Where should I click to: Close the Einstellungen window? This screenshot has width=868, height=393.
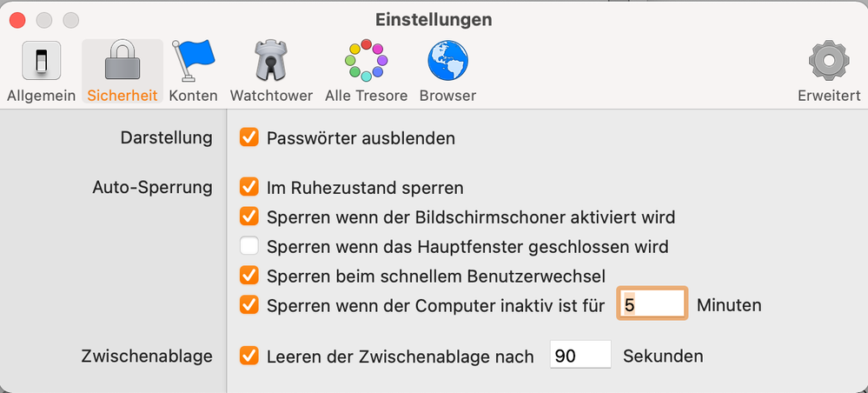[17, 19]
